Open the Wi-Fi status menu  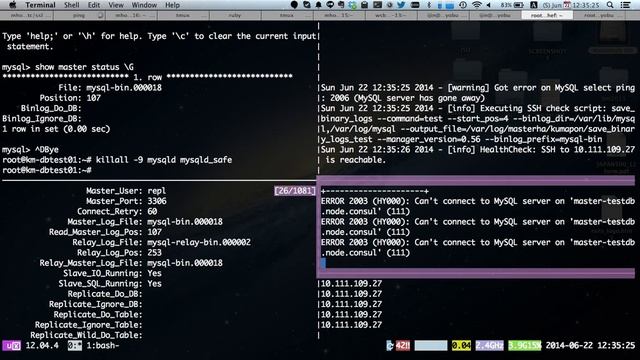(x=476, y=5)
